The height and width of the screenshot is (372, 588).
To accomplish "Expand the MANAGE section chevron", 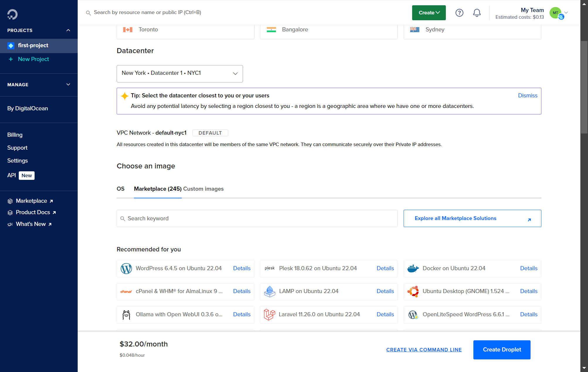I will point(68,84).
